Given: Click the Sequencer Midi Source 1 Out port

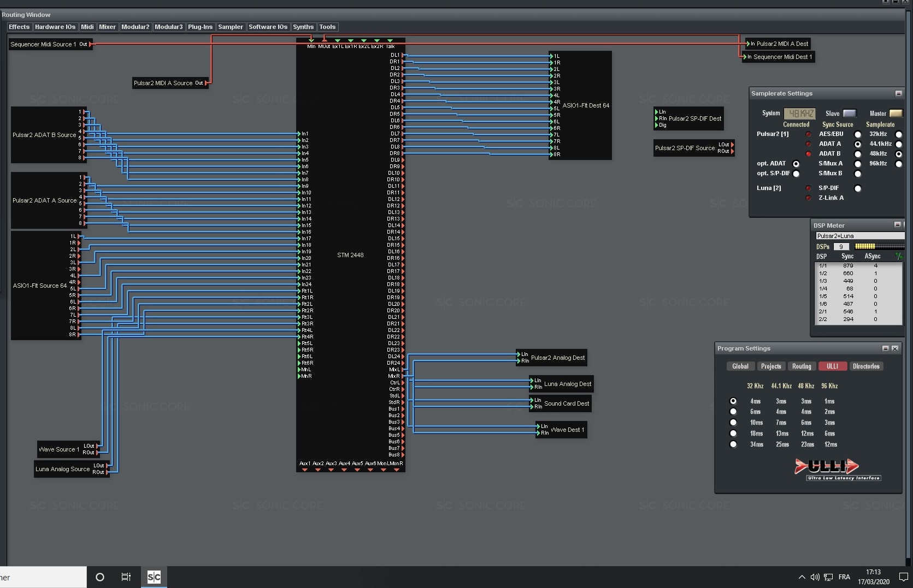Looking at the screenshot, I should (90, 44).
